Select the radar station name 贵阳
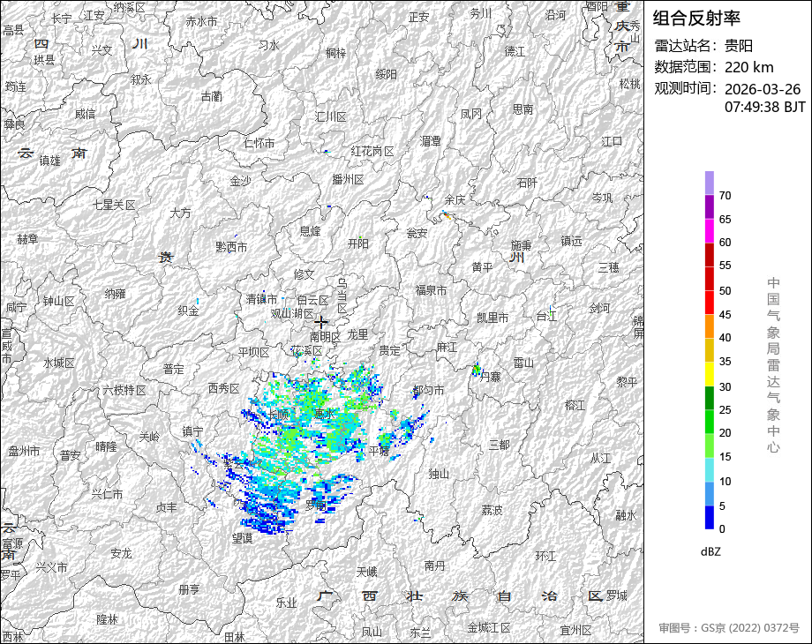 (x=738, y=46)
